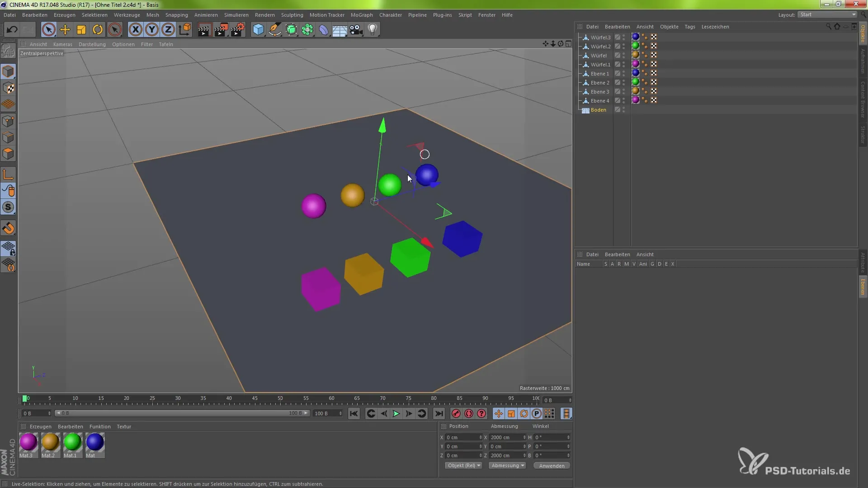Viewport: 868px width, 488px height.
Task: Open the Abmessung dropdown
Action: (507, 465)
